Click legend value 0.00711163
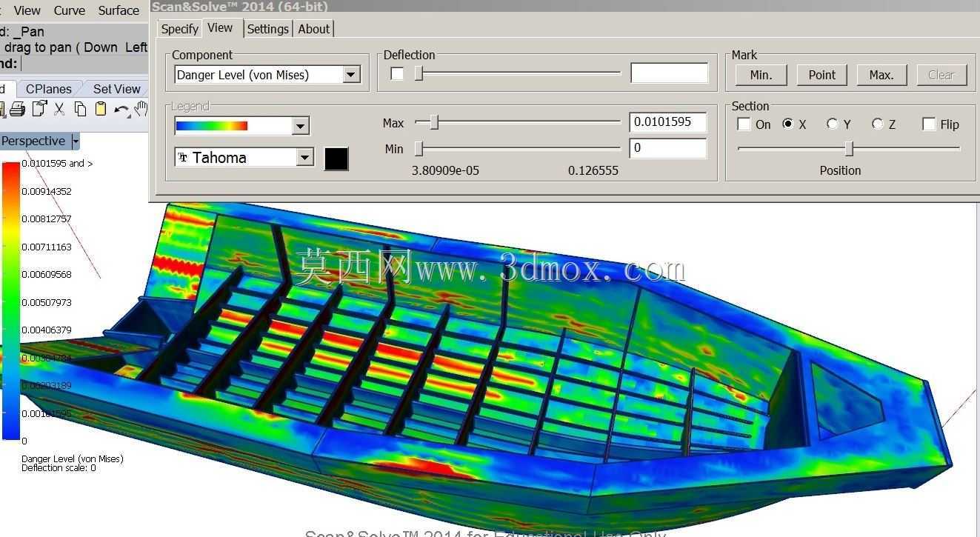 coord(47,247)
